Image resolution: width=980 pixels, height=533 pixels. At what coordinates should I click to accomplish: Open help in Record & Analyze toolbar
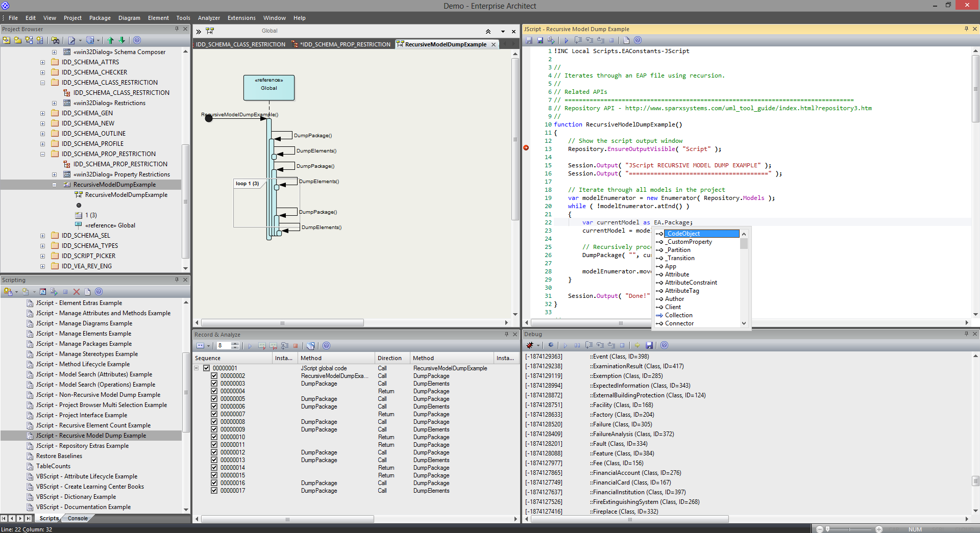click(x=327, y=346)
